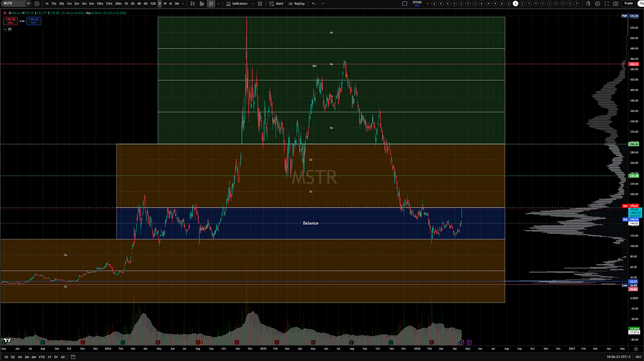This screenshot has width=644, height=361.
Task: Click the red SELL 170.54 button
Action: coord(11,21)
